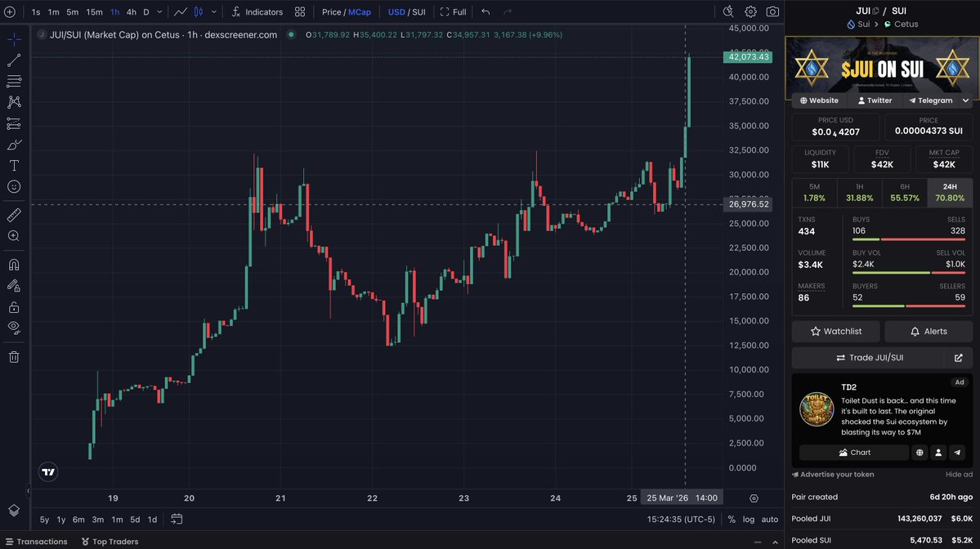980x549 pixels.
Task: Open the token Website link
Action: pyautogui.click(x=819, y=100)
